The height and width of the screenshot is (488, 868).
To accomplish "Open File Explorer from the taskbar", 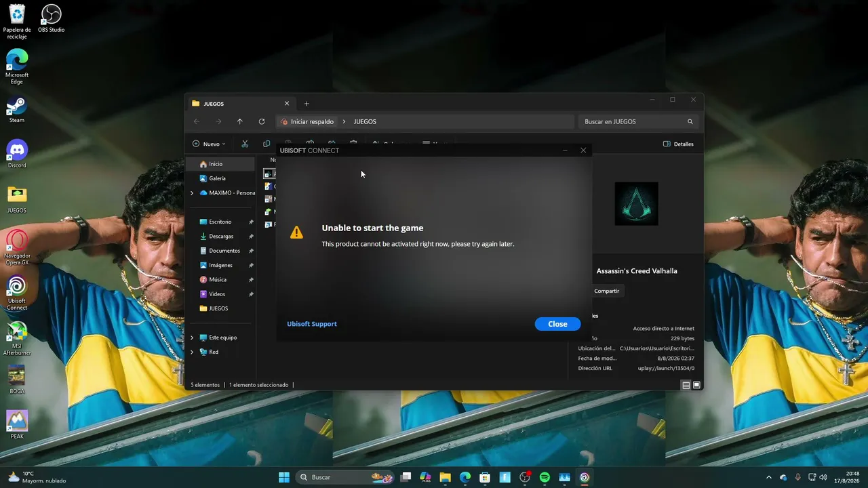I will pos(445,477).
